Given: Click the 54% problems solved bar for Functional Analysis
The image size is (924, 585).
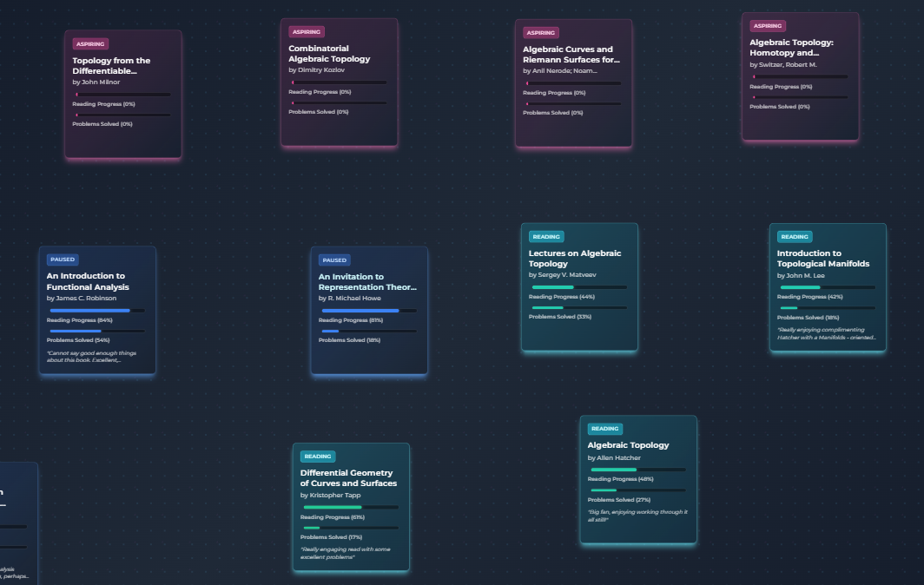Looking at the screenshot, I should click(x=97, y=331).
